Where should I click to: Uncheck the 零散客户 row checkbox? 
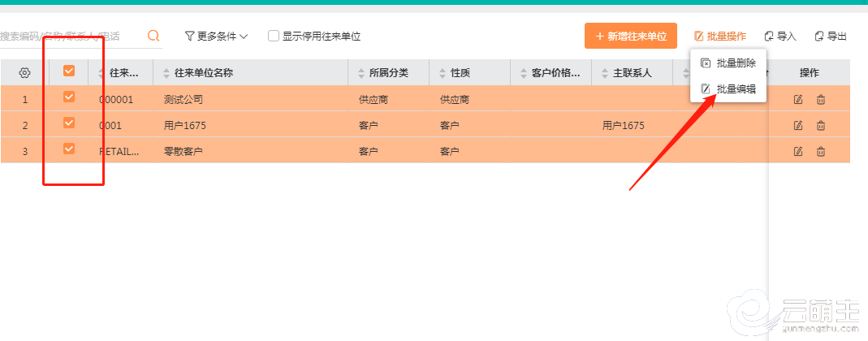tap(69, 149)
